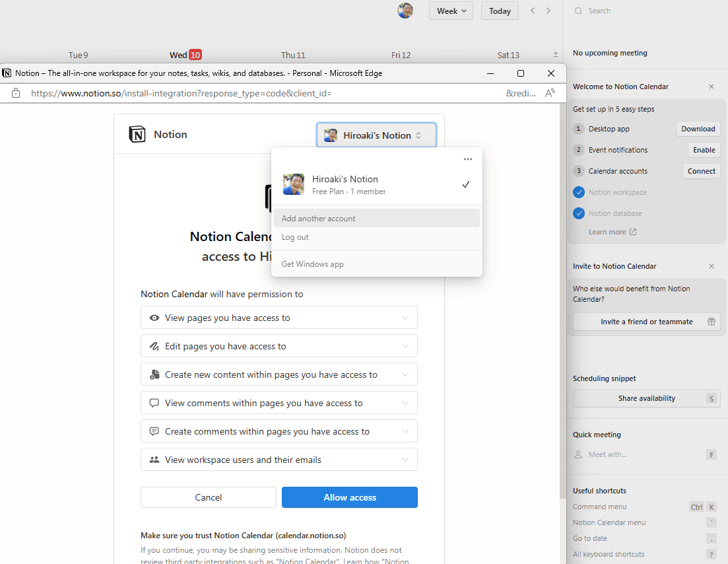Click the user avatar in calendar header

click(405, 10)
